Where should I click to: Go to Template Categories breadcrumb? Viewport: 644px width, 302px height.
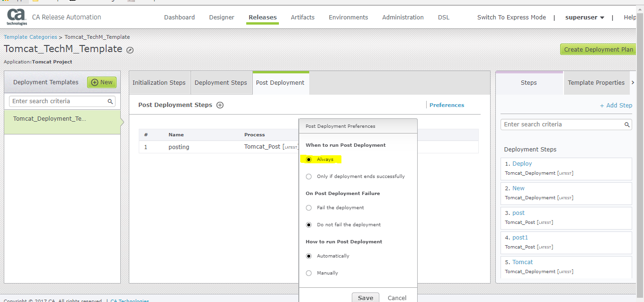click(30, 37)
